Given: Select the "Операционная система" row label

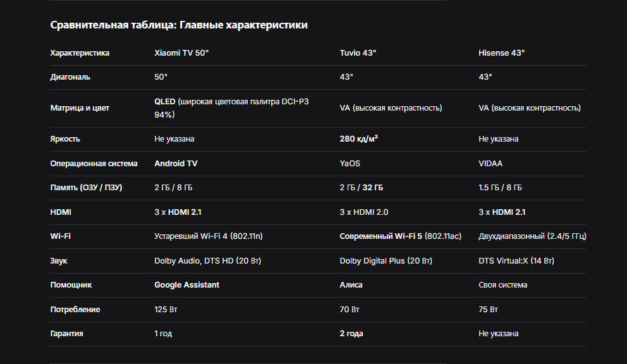Looking at the screenshot, I should pos(94,164).
